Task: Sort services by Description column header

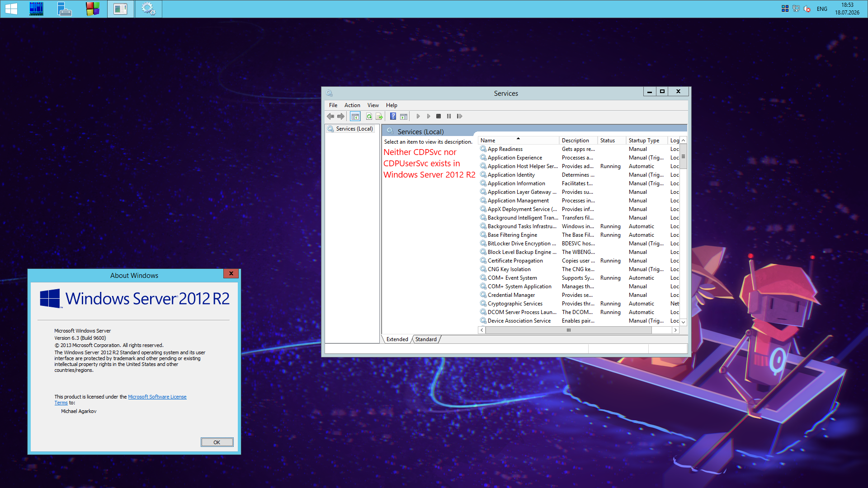Action: (x=578, y=141)
